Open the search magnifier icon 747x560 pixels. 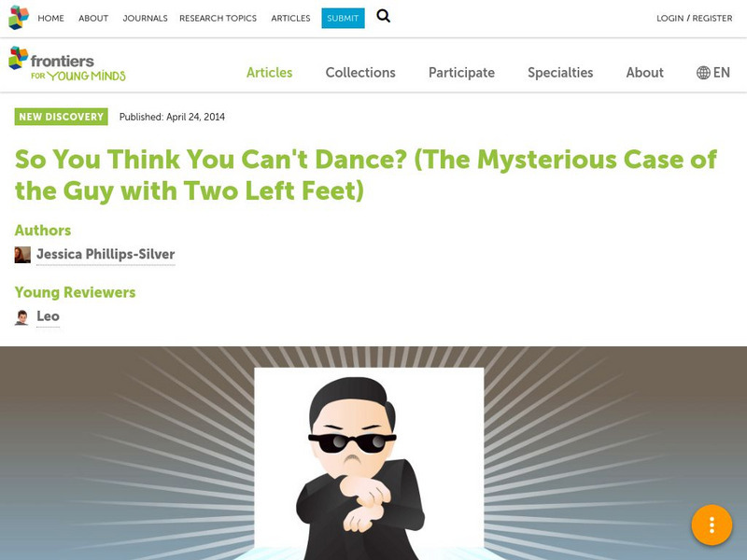tap(383, 16)
